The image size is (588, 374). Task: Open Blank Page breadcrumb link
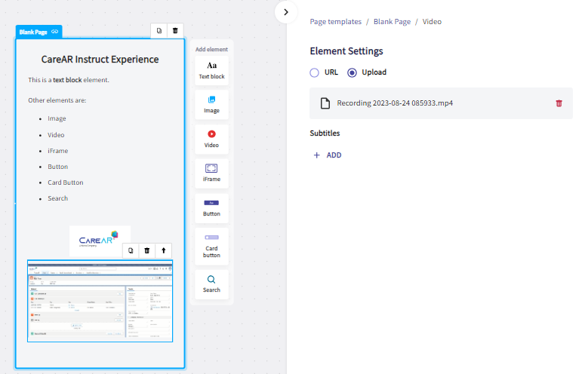392,22
